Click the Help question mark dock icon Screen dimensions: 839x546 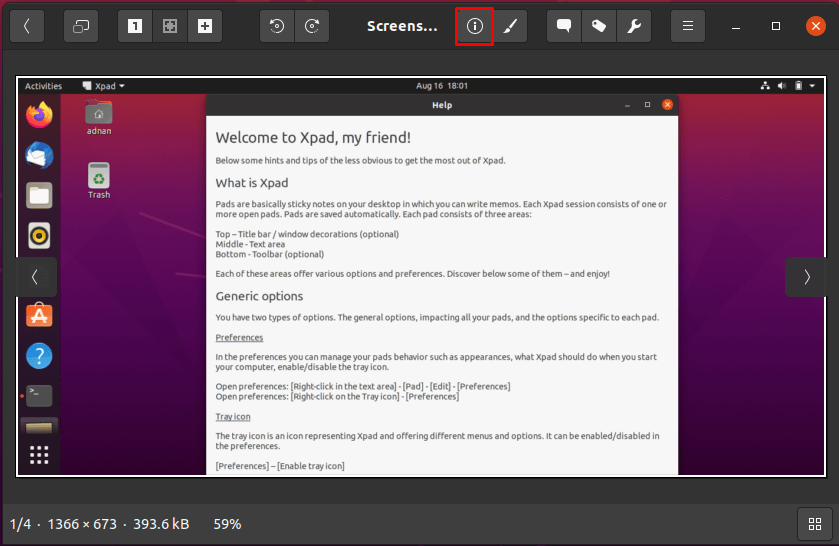click(39, 356)
